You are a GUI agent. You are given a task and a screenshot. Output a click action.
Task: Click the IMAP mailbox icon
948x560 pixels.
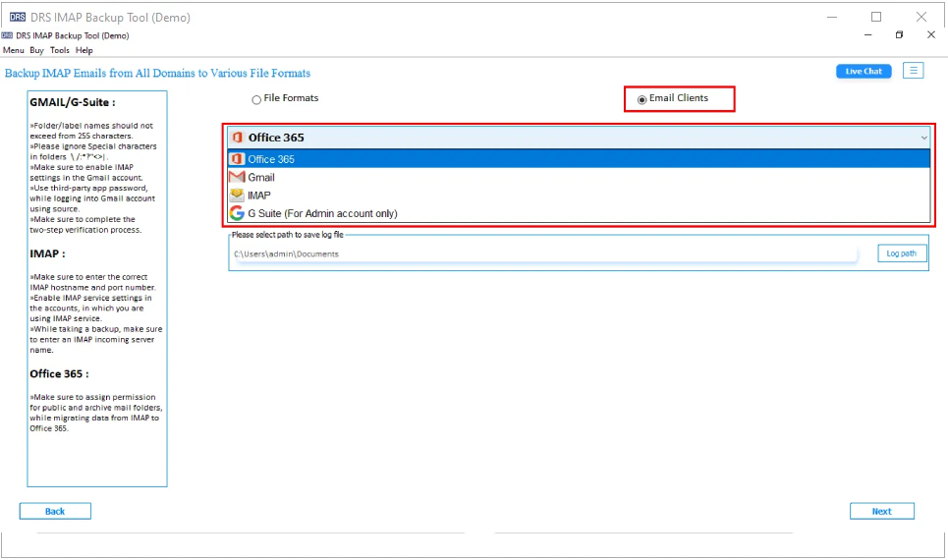point(237,195)
